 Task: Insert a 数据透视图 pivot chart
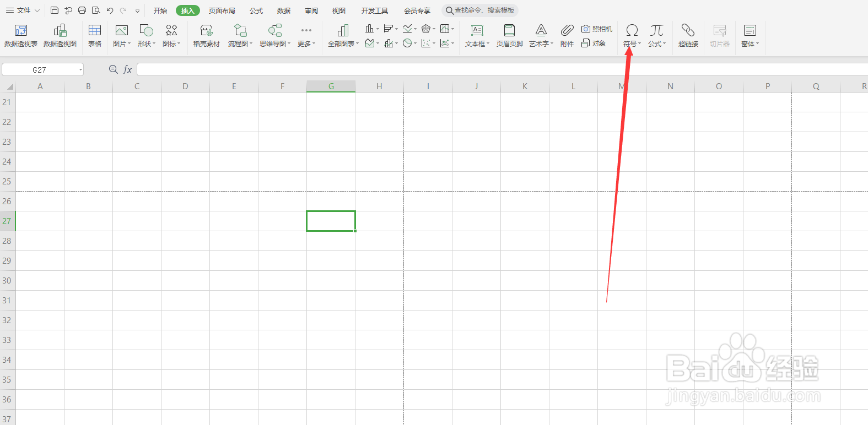(x=60, y=36)
